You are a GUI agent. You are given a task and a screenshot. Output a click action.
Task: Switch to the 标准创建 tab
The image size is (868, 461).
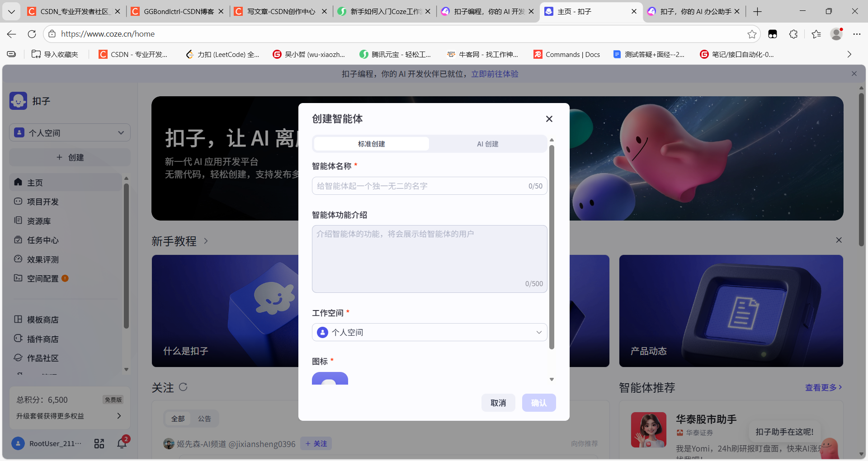click(371, 144)
